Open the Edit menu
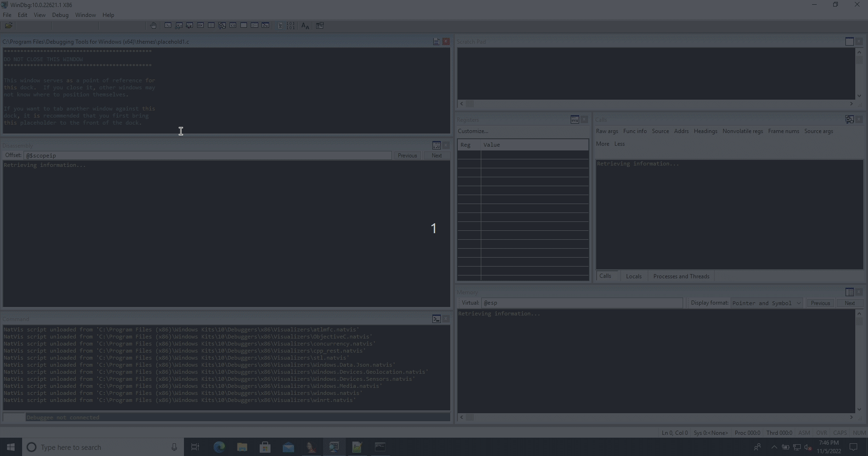 [x=23, y=15]
